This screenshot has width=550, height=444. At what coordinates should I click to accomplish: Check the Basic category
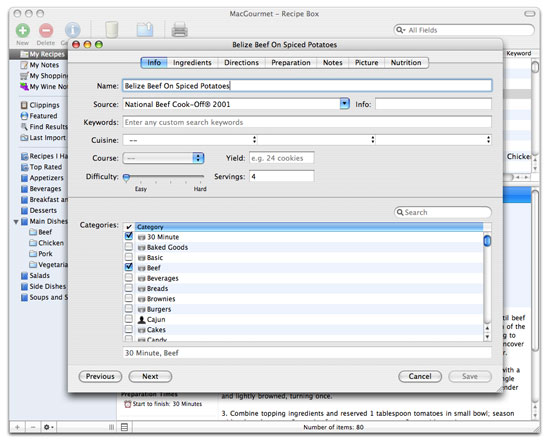pyautogui.click(x=129, y=257)
